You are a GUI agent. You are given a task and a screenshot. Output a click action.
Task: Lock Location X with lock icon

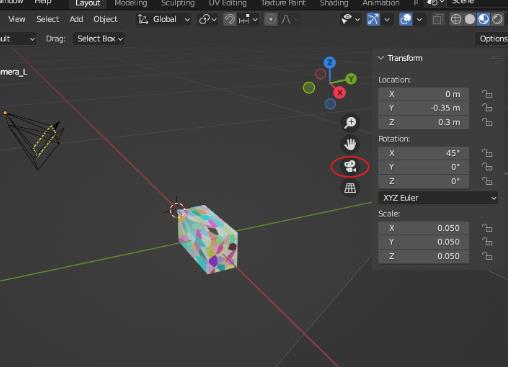[487, 94]
